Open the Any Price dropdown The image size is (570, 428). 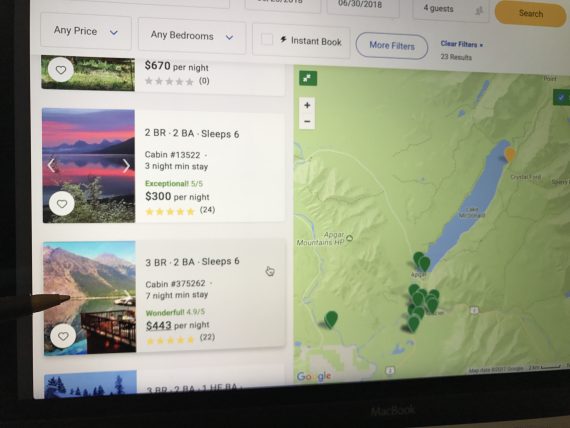[86, 32]
